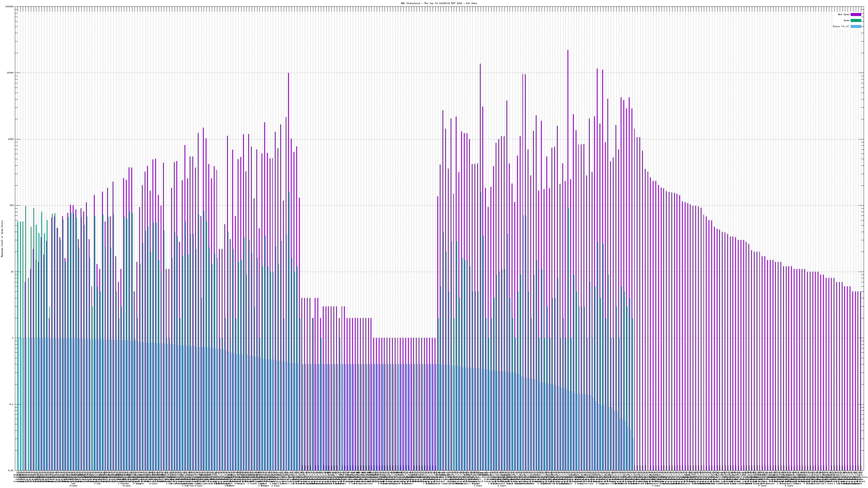Click the blue Score legend swatch
Image resolution: width=868 pixels, height=488 pixels.
[x=856, y=26]
